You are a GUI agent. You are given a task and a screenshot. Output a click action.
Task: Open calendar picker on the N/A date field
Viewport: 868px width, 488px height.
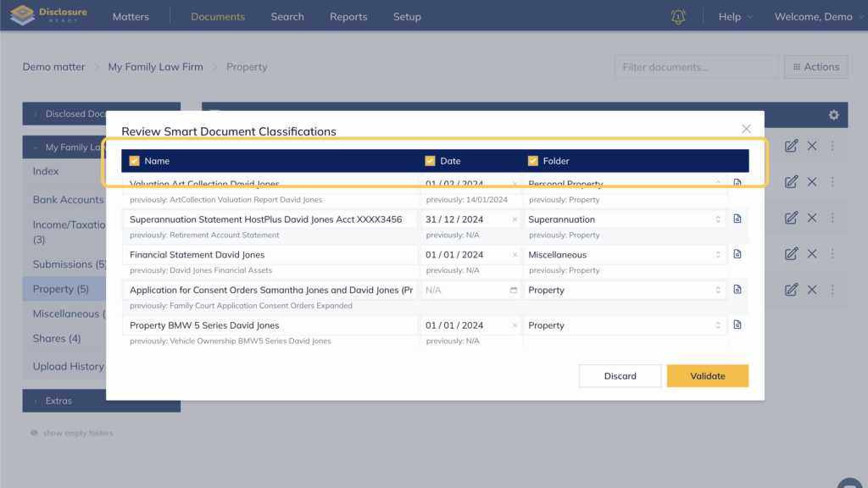(514, 290)
